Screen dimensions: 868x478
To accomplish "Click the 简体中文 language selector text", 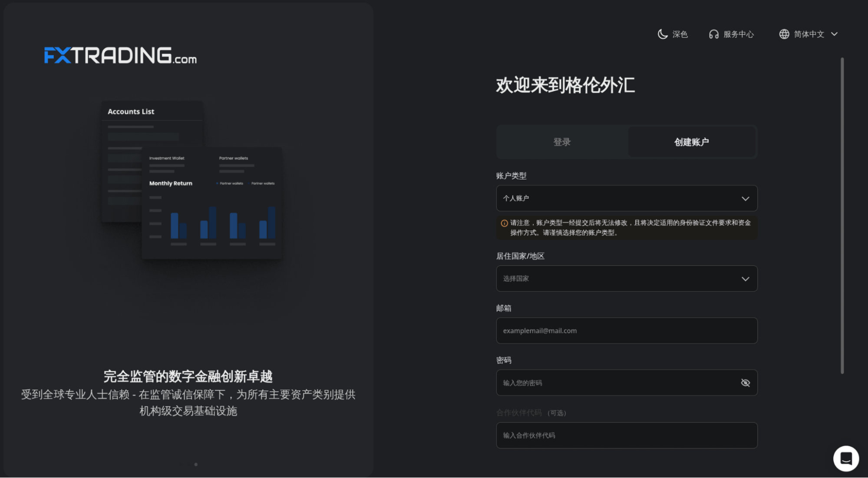I will [809, 34].
